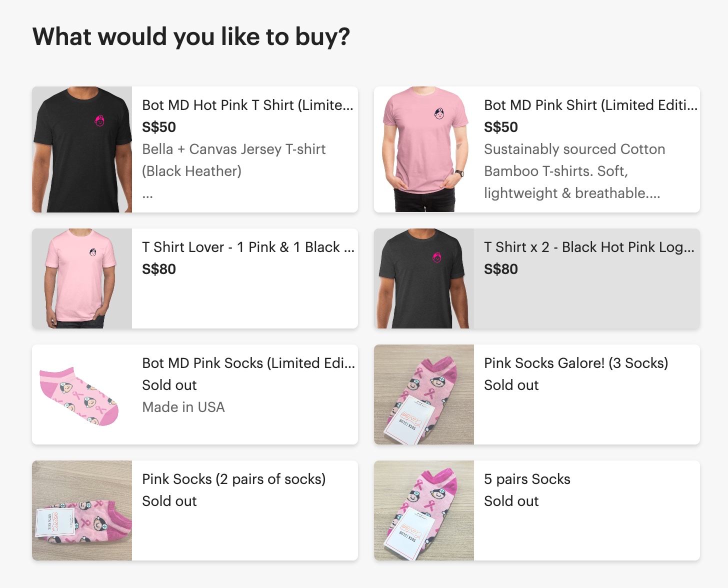
Task: Click the S$80 price on T Shirt Lover
Action: point(159,269)
